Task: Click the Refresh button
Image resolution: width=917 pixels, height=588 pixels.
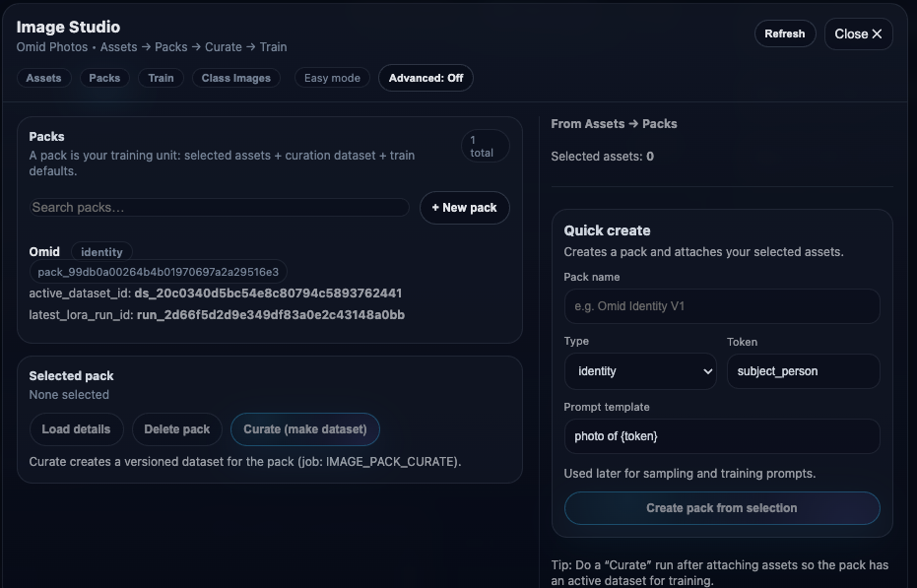Action: click(x=784, y=33)
